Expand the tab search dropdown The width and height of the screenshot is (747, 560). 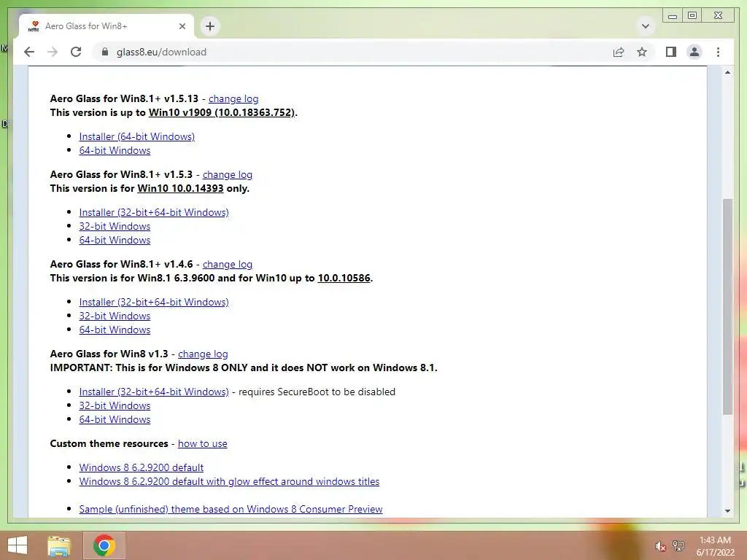click(646, 26)
